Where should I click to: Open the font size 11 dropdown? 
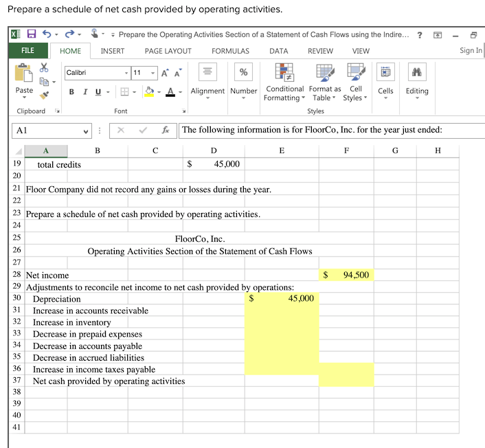point(153,73)
